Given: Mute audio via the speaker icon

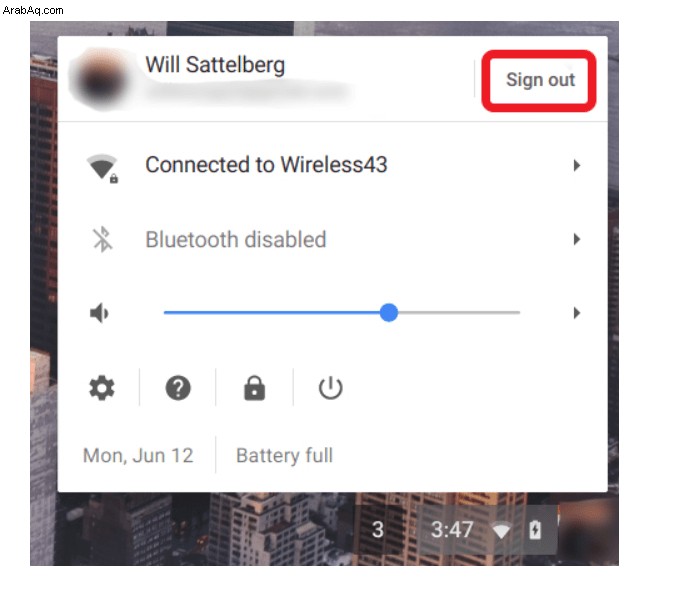Looking at the screenshot, I should (x=99, y=313).
